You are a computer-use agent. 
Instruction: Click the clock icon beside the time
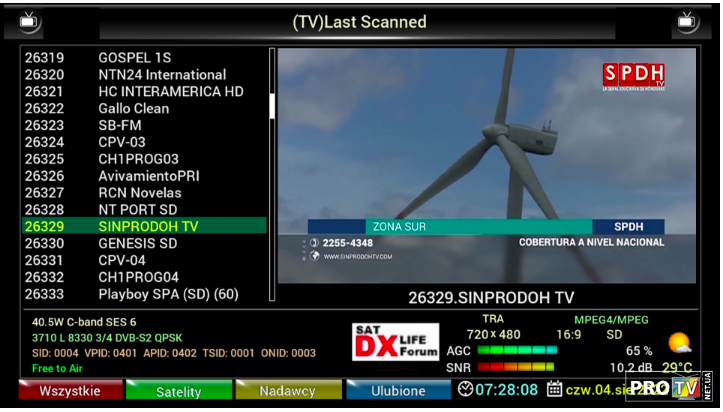pyautogui.click(x=466, y=389)
